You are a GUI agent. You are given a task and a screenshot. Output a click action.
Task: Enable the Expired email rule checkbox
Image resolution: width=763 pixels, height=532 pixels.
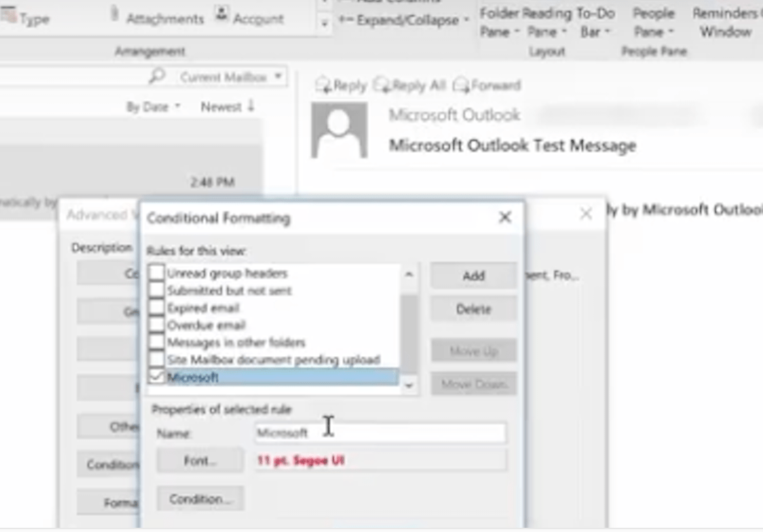[x=156, y=308]
